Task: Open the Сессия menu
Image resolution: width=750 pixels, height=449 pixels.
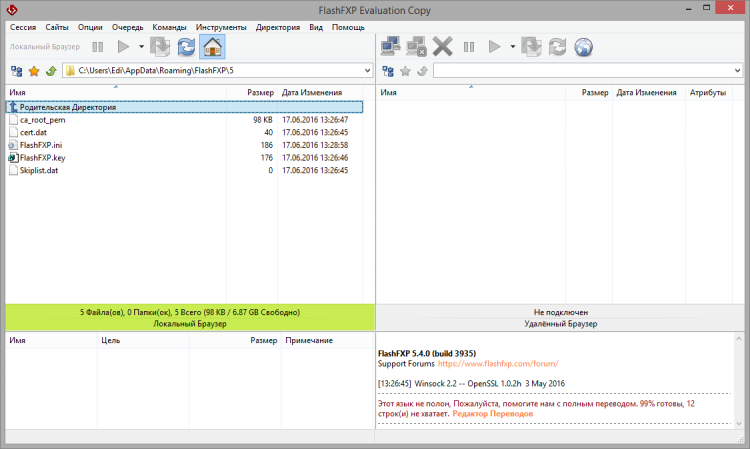Action: pyautogui.click(x=23, y=27)
